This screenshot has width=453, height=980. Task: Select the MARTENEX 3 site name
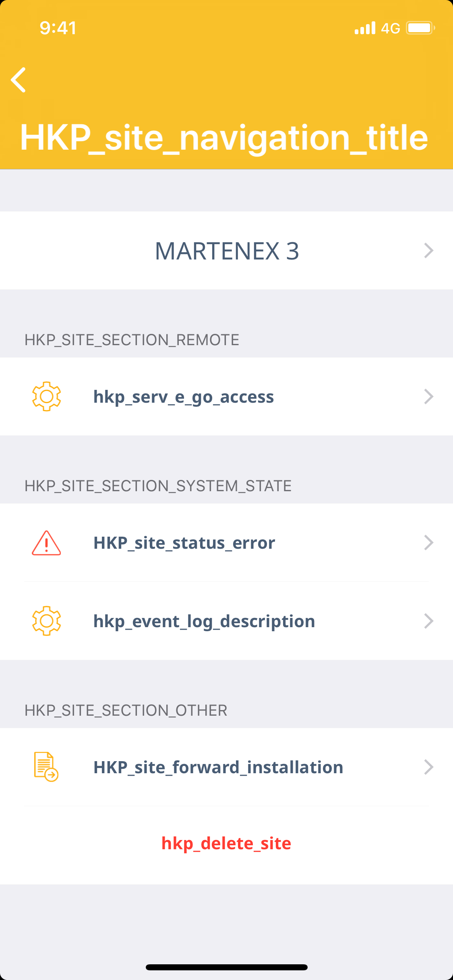pyautogui.click(x=227, y=251)
